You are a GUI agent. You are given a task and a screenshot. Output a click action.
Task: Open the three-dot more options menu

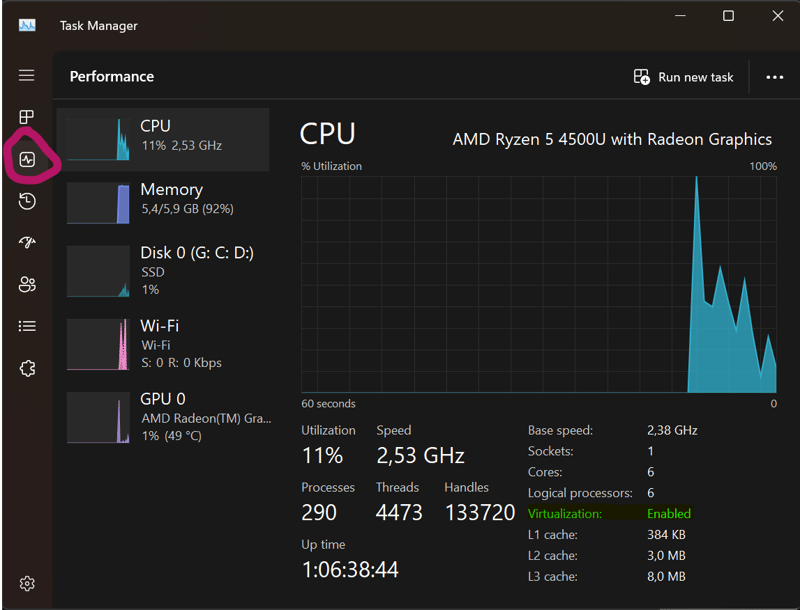tap(774, 77)
